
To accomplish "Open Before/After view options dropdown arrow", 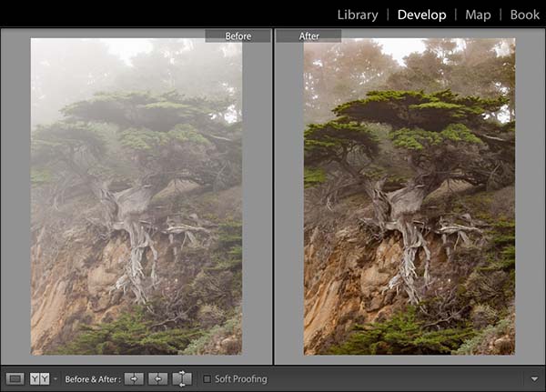I will pos(55,378).
